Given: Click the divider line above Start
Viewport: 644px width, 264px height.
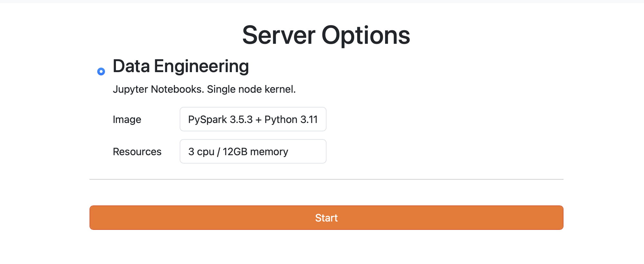Looking at the screenshot, I should (x=326, y=179).
